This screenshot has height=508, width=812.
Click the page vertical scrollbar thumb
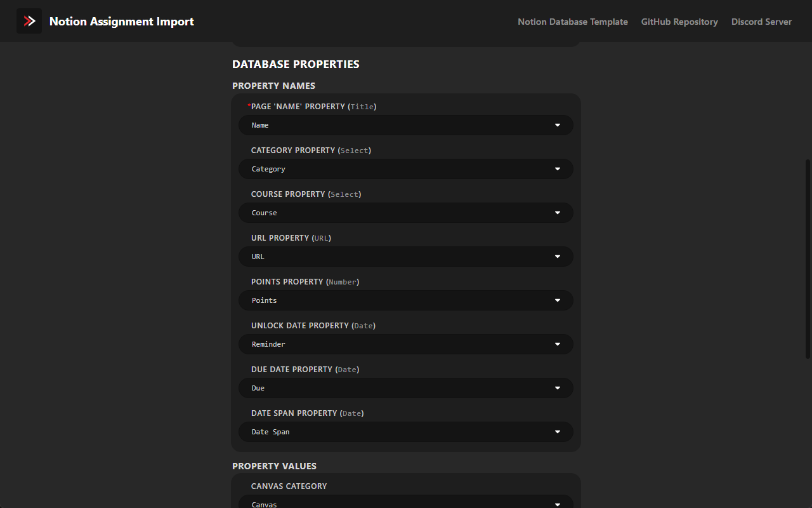[808, 258]
